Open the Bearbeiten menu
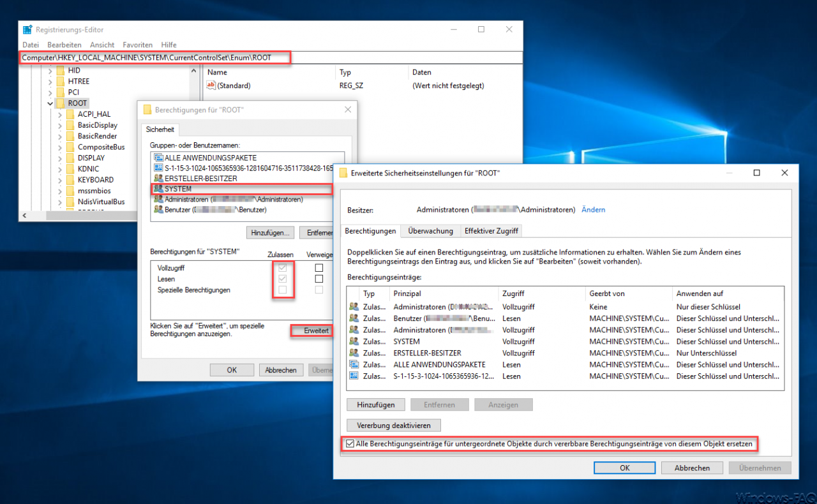Screen dimensions: 817x504 (64, 45)
